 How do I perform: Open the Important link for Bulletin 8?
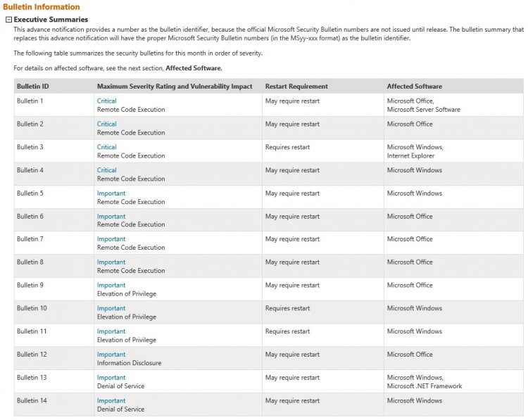(111, 262)
